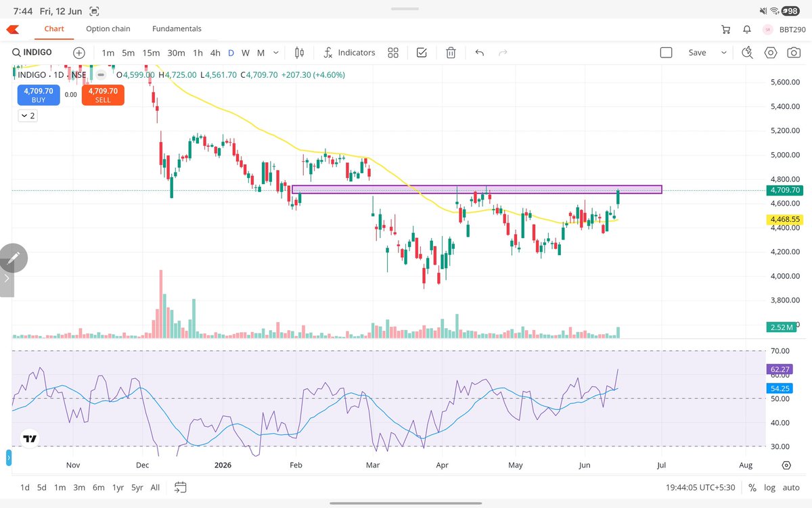Set the range to 1d
The width and height of the screenshot is (812, 508).
[x=24, y=488]
